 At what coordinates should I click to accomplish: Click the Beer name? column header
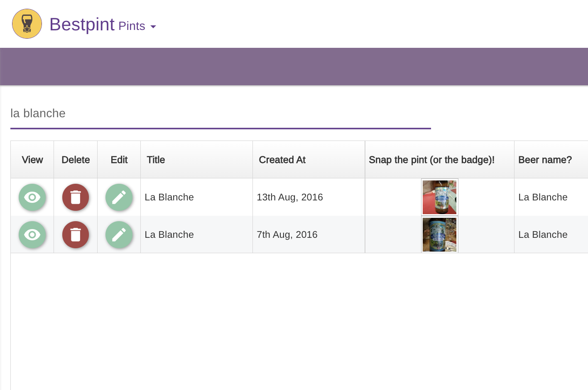coord(545,160)
